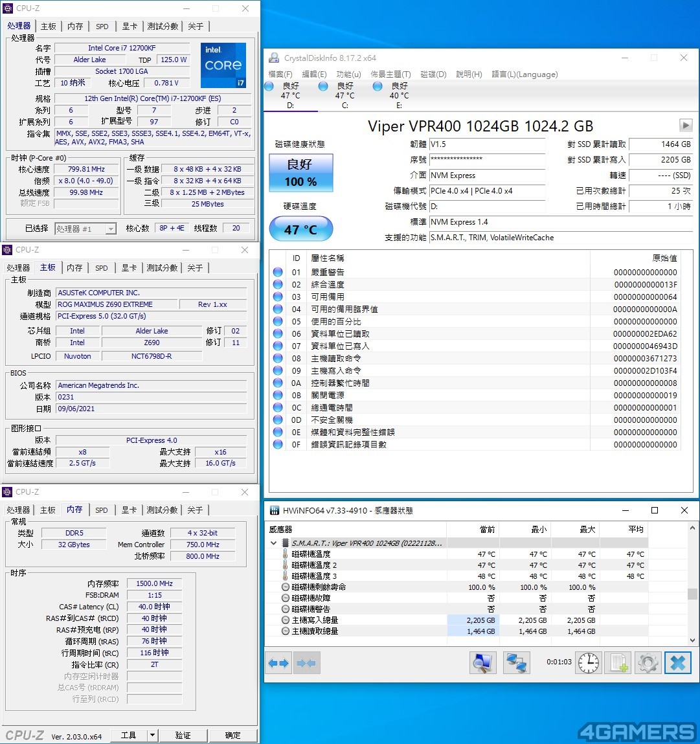Viewport: 700px width, 744px height.
Task: Click the 工具 button in CPU-Z
Action: point(129,736)
